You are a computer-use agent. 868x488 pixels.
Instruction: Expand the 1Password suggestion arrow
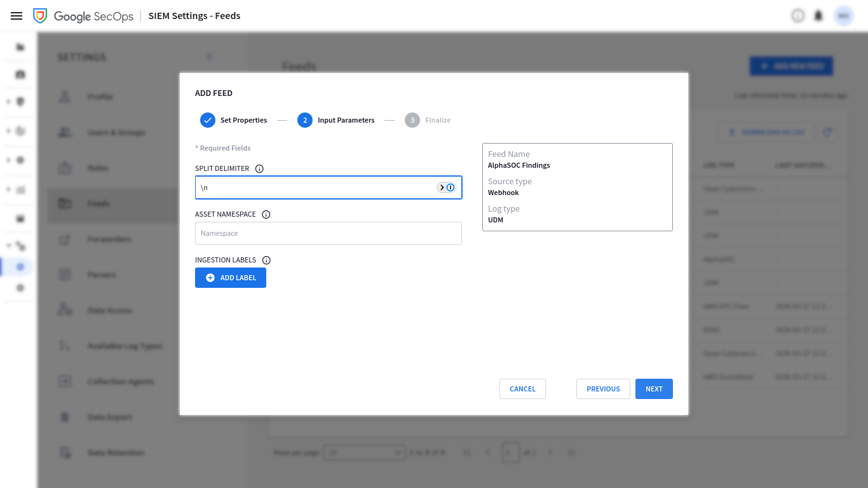point(441,187)
